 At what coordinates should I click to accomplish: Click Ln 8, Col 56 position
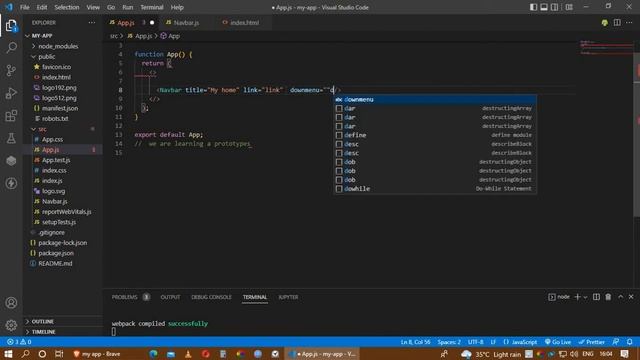tap(416, 342)
